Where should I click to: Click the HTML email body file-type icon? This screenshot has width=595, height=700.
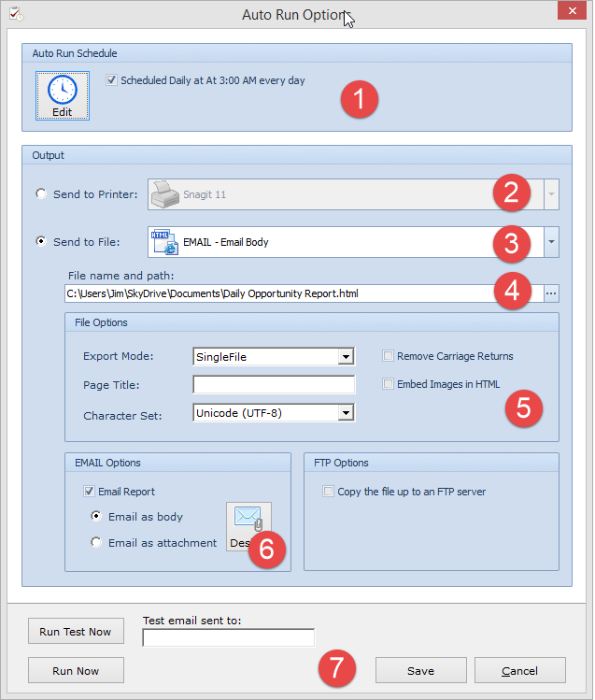click(164, 242)
